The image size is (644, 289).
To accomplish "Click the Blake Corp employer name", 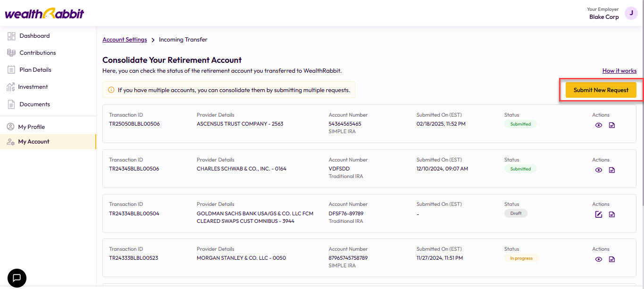I will point(604,17).
